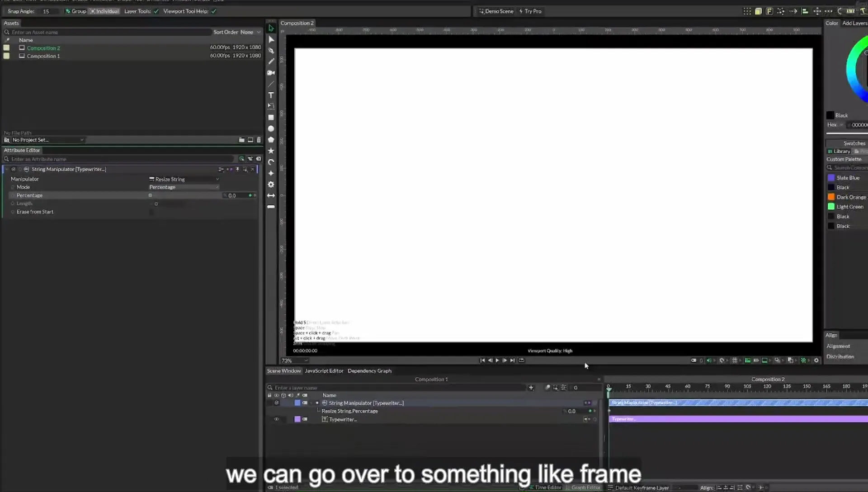868x492 pixels.
Task: Select the double-headed Arrow shape tool
Action: coord(271,195)
